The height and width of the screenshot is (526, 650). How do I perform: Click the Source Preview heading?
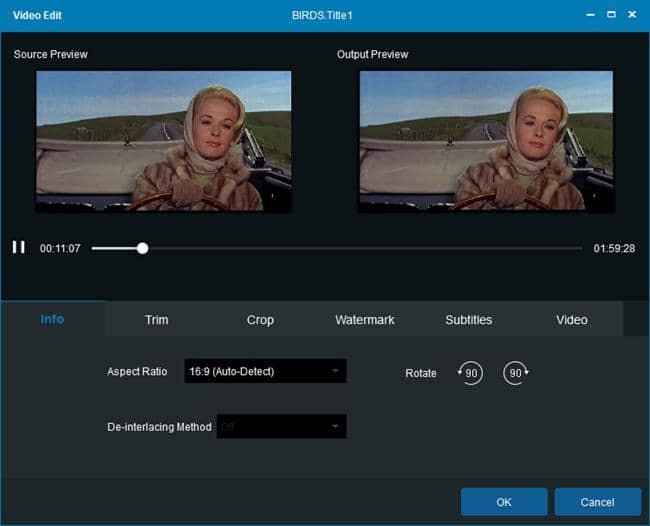click(51, 54)
